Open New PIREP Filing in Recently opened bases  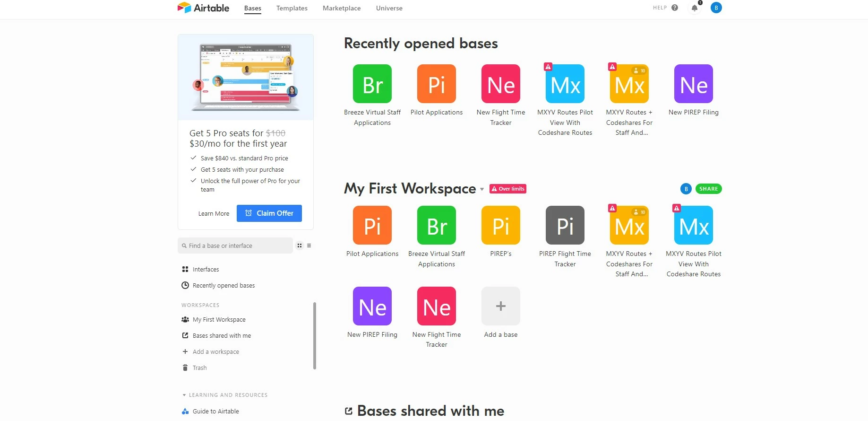[694, 84]
